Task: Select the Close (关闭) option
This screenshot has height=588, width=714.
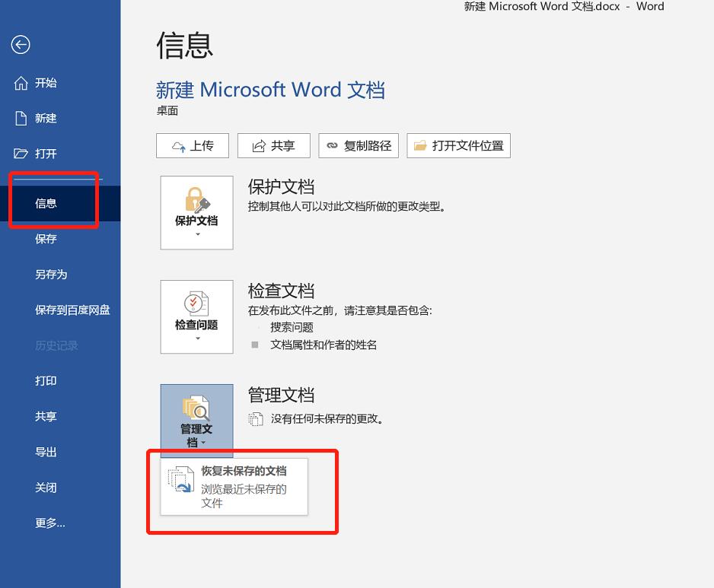Action: (x=46, y=488)
